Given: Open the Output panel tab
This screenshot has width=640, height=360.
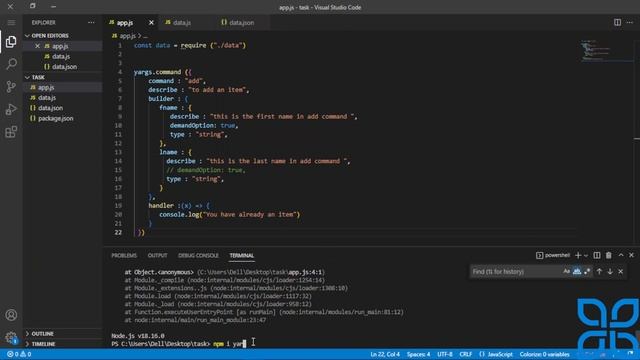Looking at the screenshot, I should (x=158, y=256).
